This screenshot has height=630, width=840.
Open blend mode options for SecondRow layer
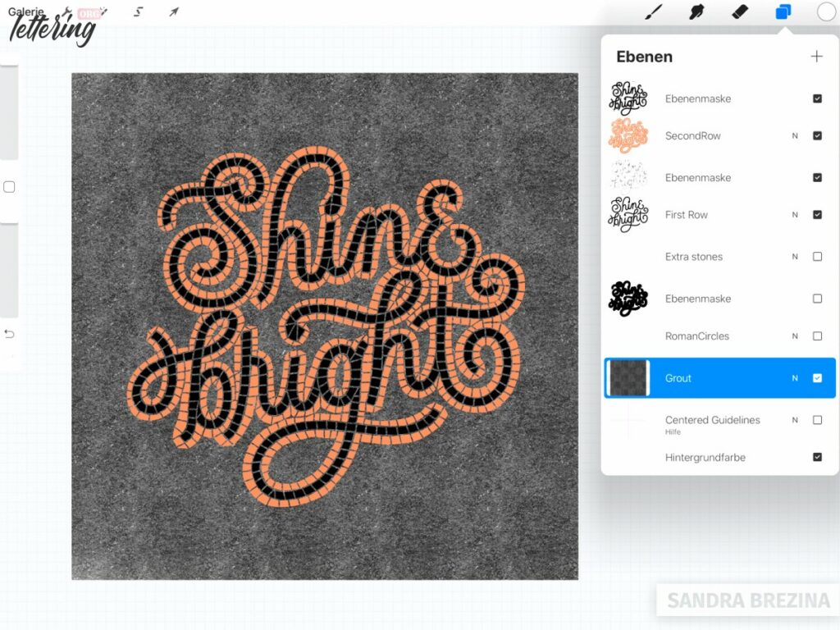pos(794,135)
